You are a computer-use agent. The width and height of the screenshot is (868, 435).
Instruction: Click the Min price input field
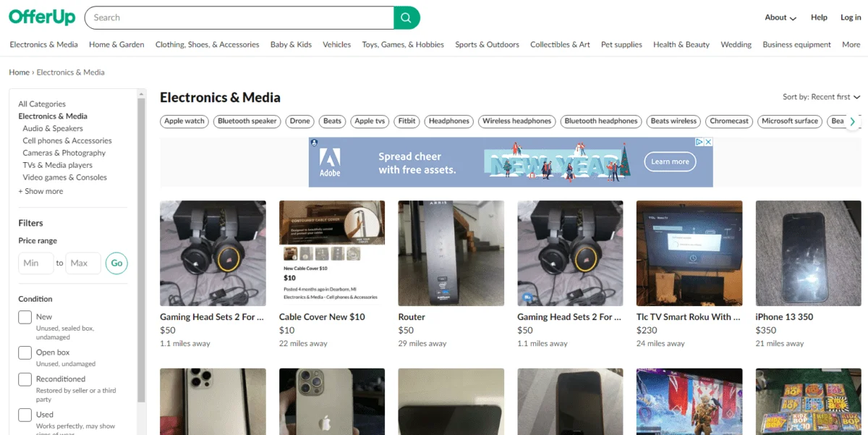click(x=35, y=263)
